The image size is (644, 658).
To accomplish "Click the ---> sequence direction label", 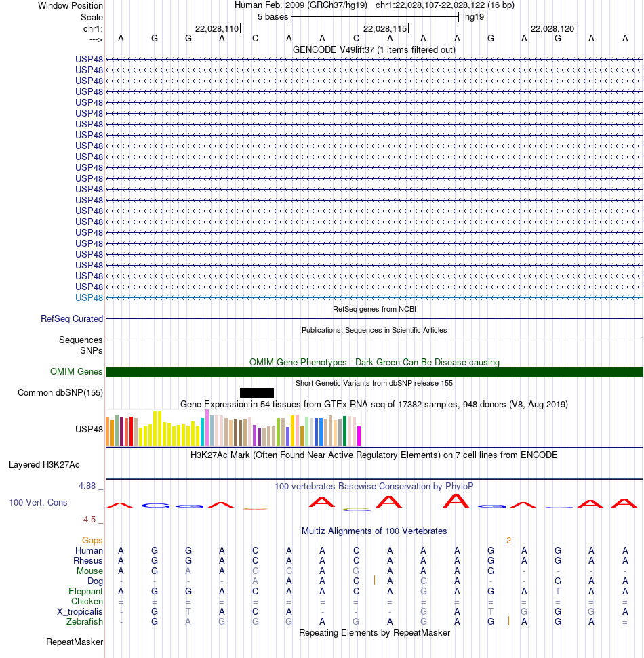I will 96,39.
